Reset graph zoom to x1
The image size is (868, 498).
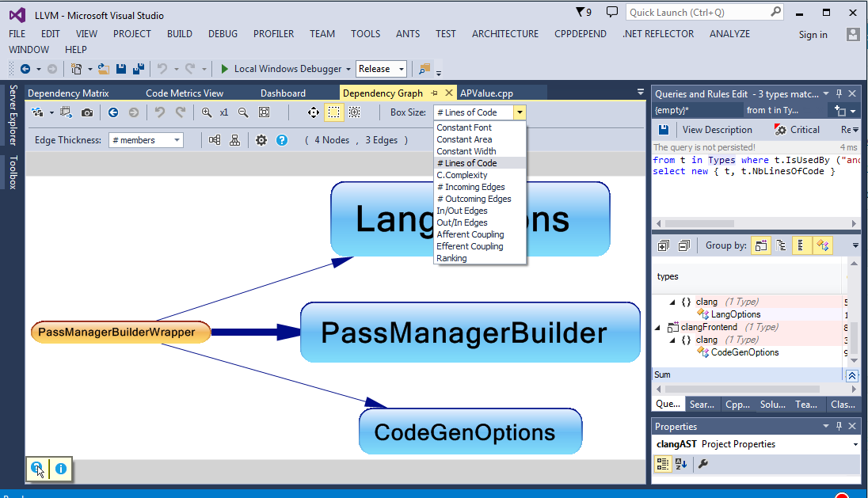pyautogui.click(x=223, y=112)
